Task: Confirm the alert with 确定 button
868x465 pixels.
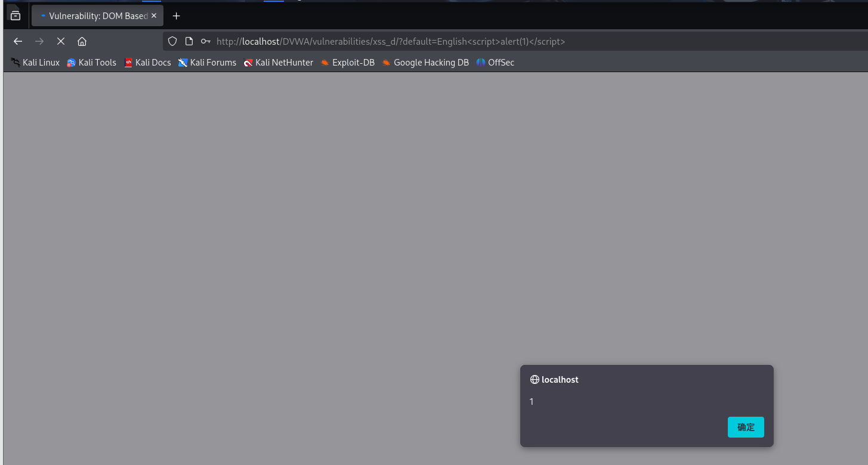Action: (746, 427)
